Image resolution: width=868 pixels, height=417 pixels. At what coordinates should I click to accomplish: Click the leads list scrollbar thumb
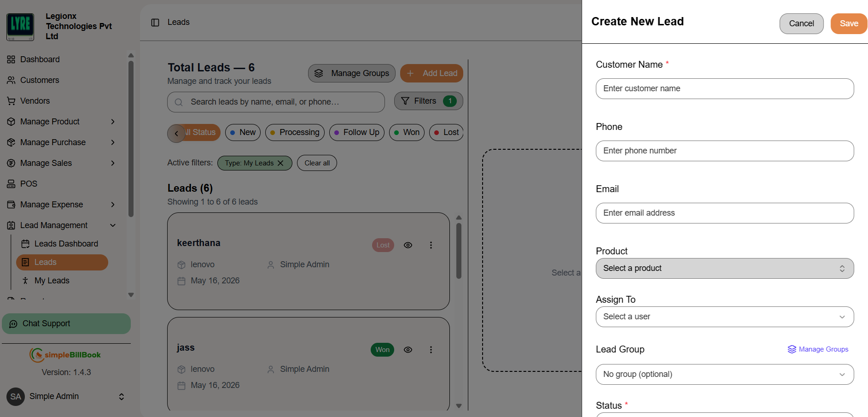coord(459,251)
